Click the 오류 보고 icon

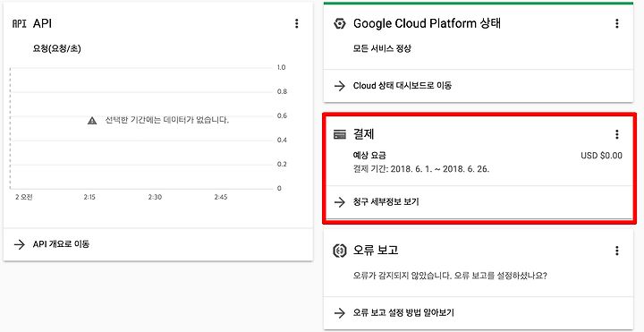click(340, 251)
